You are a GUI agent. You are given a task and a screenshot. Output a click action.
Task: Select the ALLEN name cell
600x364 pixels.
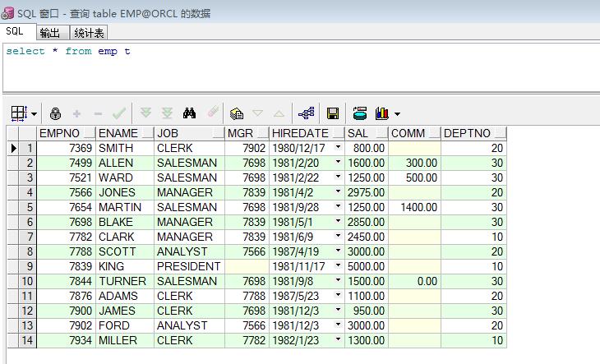pyautogui.click(x=125, y=163)
